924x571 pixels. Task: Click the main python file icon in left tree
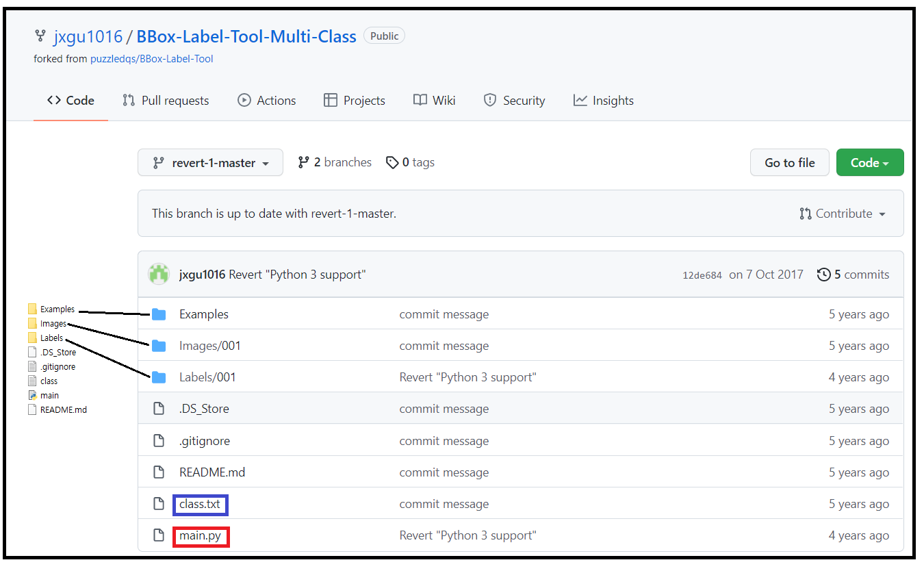pos(32,396)
